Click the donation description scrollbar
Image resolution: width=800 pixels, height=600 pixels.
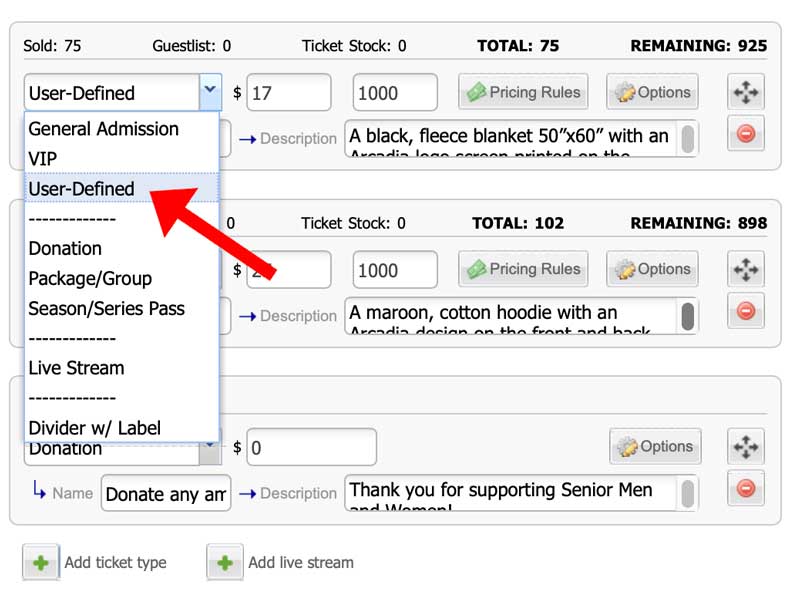688,493
